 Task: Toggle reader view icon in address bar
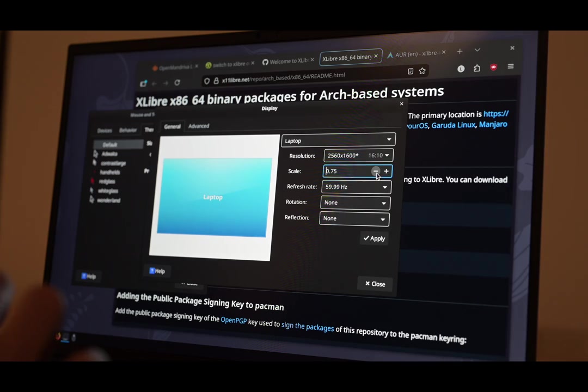pyautogui.click(x=411, y=71)
